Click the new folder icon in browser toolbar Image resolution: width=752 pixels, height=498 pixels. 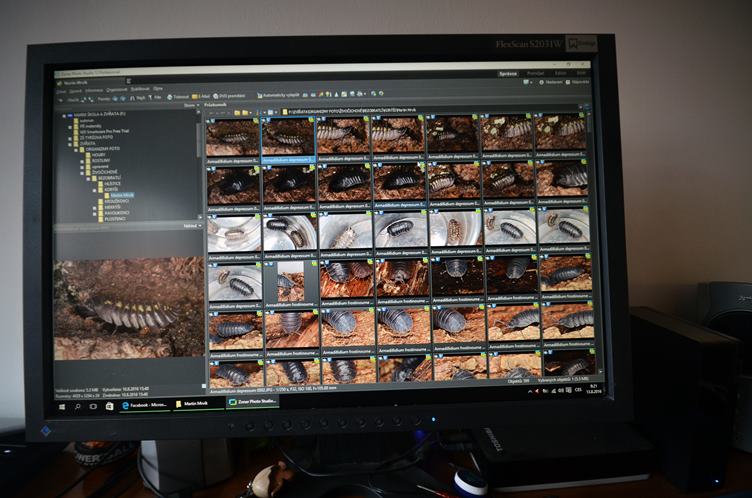coord(237,113)
